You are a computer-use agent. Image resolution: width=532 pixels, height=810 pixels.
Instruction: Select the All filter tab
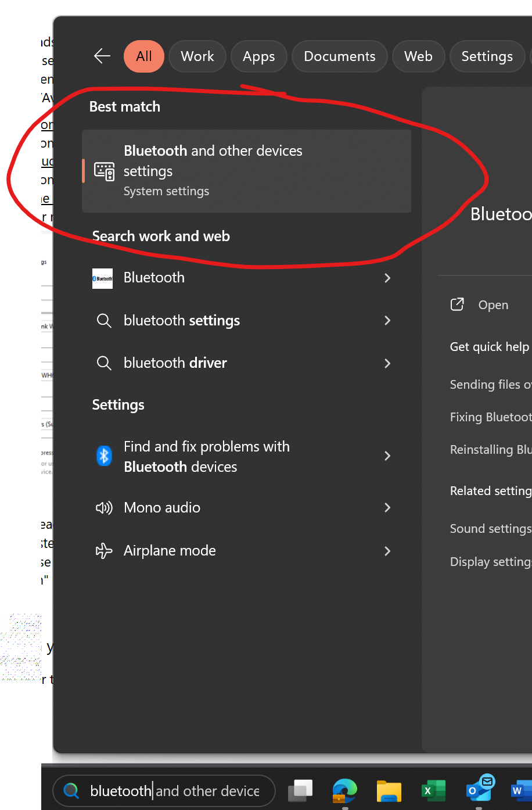point(144,56)
